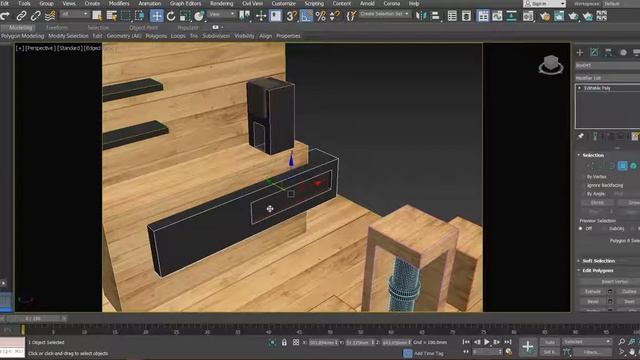
Task: Switch to the Object Paint ribbon tab
Action: (x=143, y=28)
